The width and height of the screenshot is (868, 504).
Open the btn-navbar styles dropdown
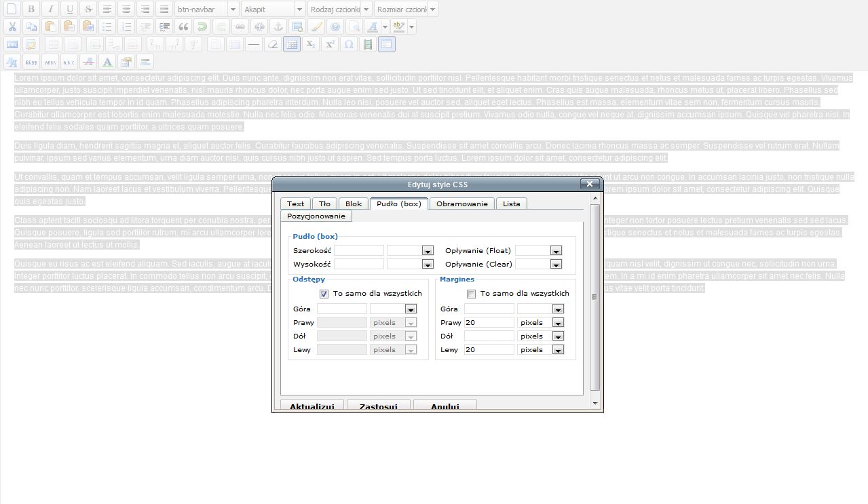tap(232, 9)
